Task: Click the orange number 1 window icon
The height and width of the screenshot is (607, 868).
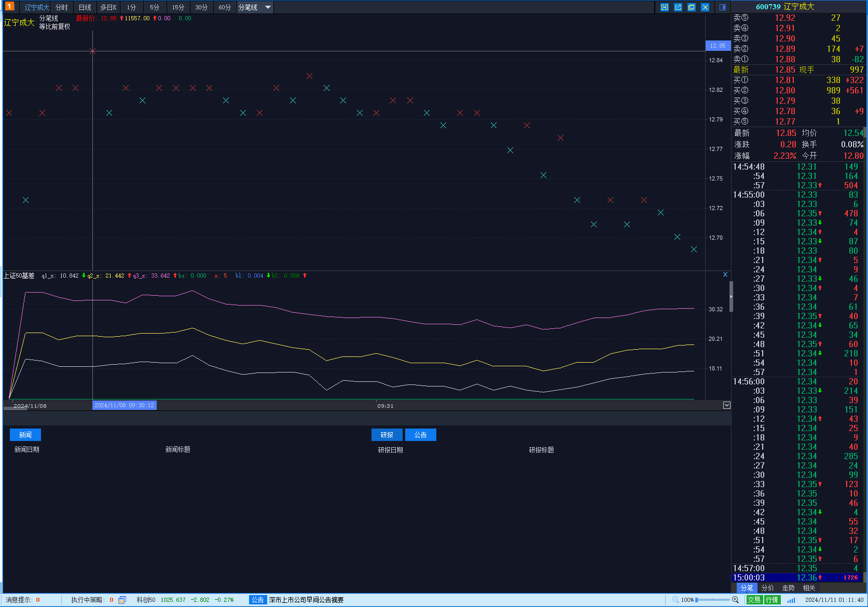Action: (9, 7)
